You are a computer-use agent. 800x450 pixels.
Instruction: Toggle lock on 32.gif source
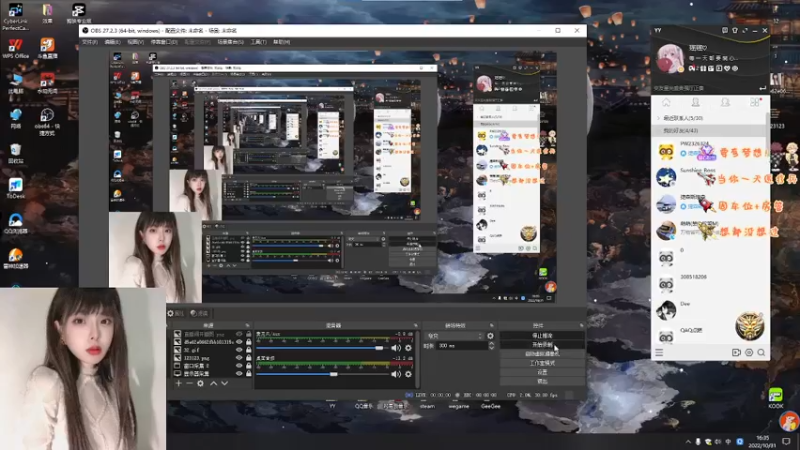(248, 350)
